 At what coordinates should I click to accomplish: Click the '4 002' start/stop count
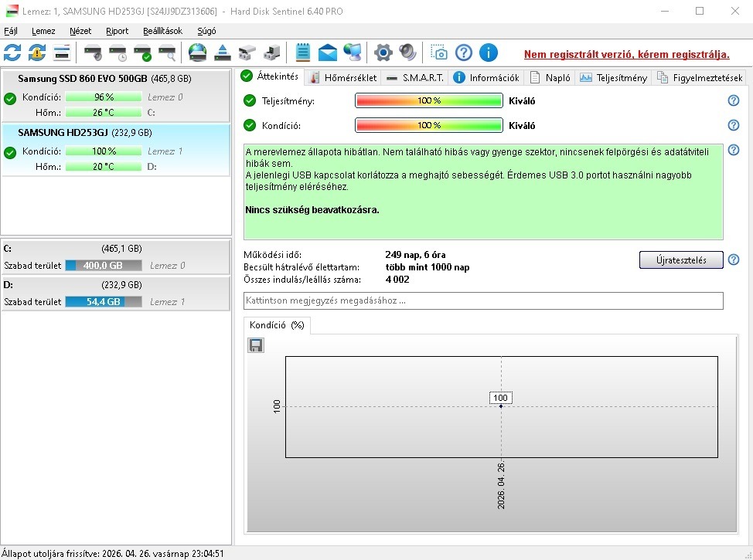[x=397, y=280]
